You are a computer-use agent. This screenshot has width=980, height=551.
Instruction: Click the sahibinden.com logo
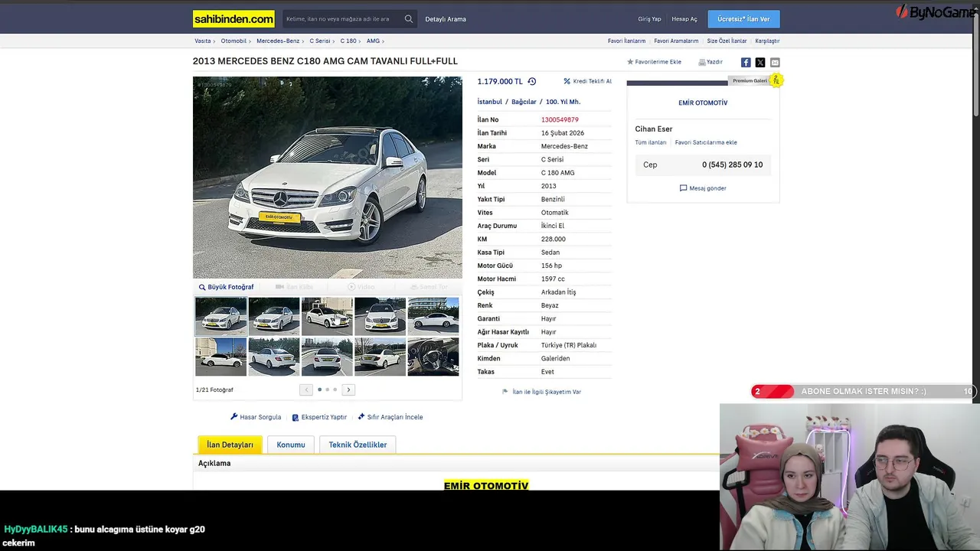click(234, 19)
